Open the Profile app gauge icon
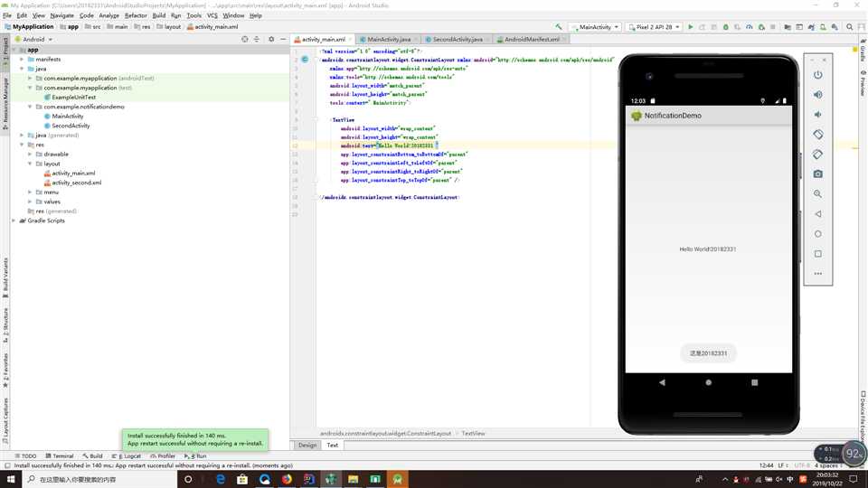This screenshot has height=488, width=868. (749, 26)
